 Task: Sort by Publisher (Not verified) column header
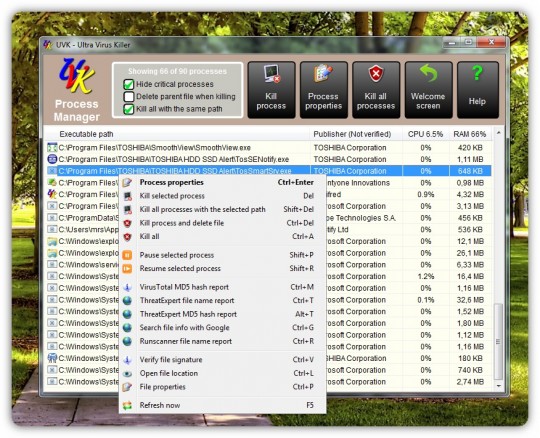[356, 134]
